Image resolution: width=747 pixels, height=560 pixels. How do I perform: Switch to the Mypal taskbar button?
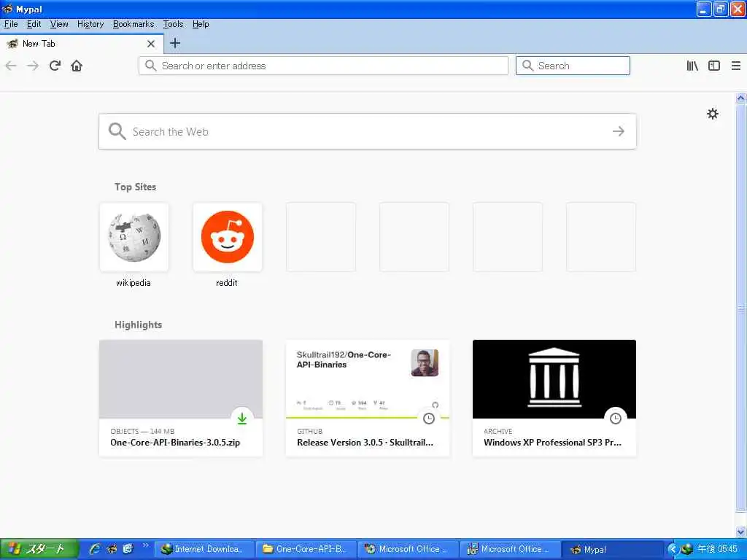pos(612,549)
